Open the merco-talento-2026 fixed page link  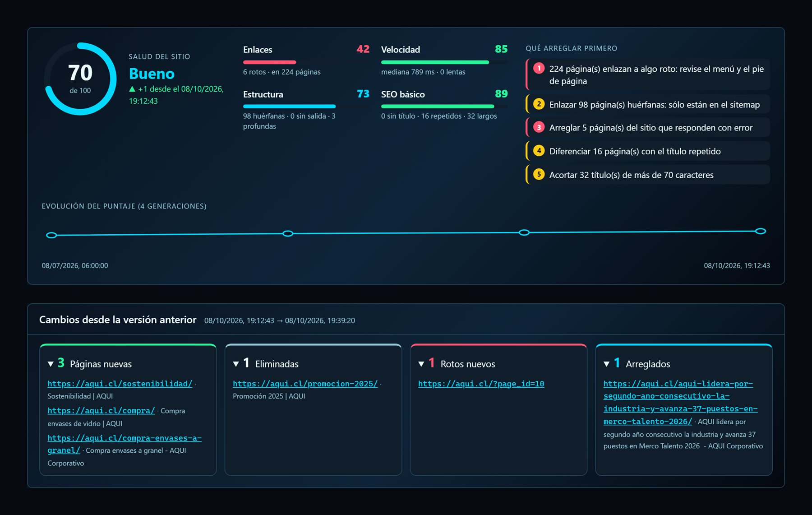pos(680,403)
